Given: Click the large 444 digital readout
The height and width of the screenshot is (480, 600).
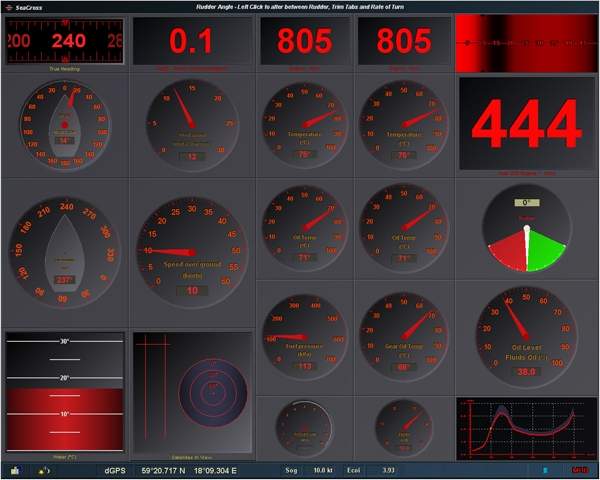Looking at the screenshot, I should pyautogui.click(x=526, y=125).
